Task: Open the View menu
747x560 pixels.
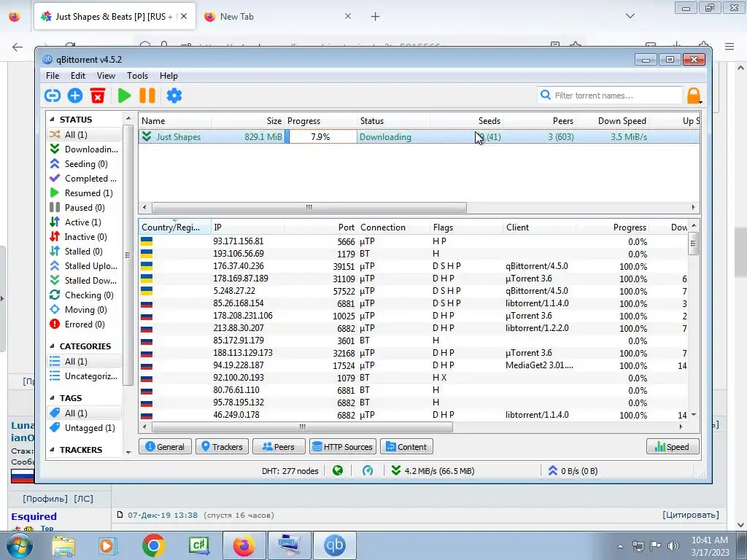Action: tap(106, 76)
